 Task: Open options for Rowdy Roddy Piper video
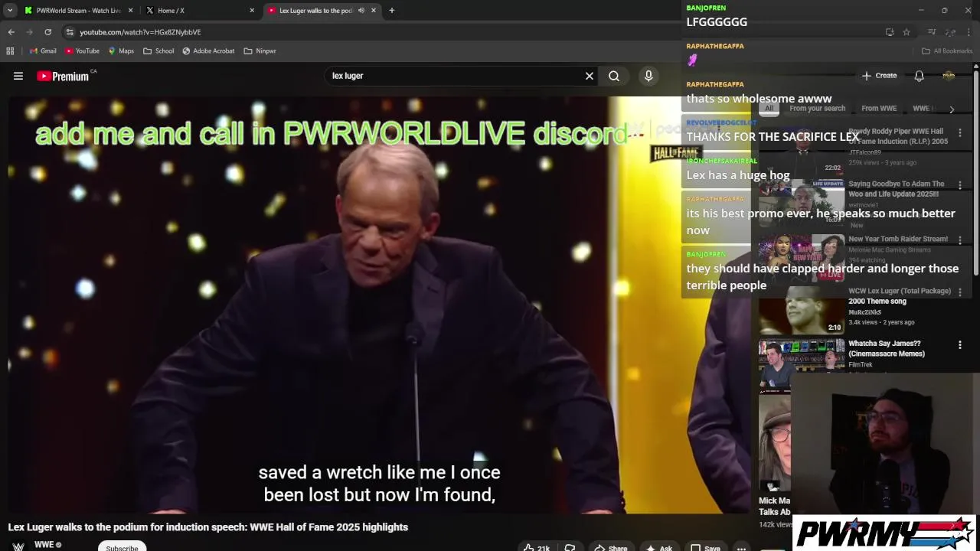click(x=960, y=133)
